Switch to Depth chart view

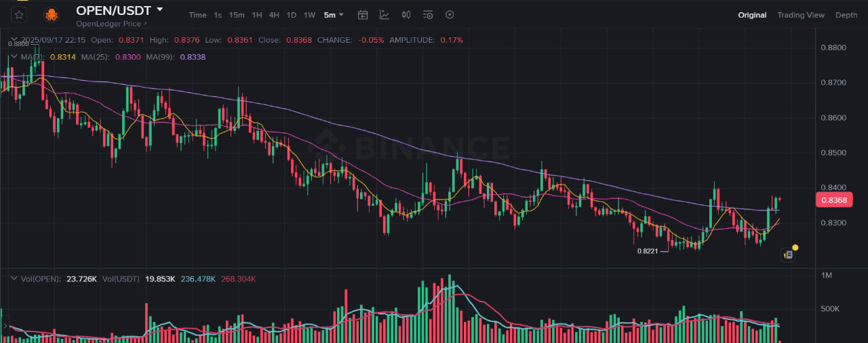[x=846, y=15]
